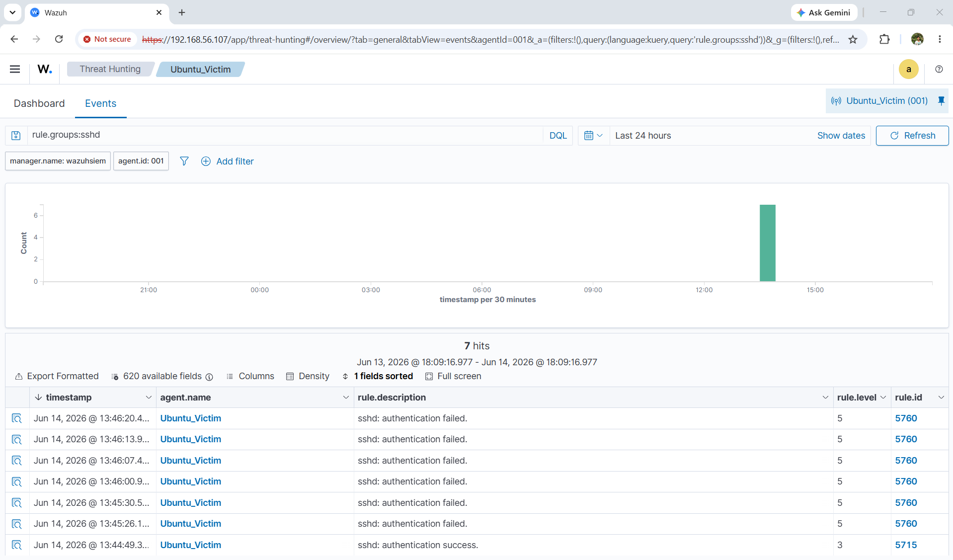
Task: Go back in browser history
Action: [14, 39]
